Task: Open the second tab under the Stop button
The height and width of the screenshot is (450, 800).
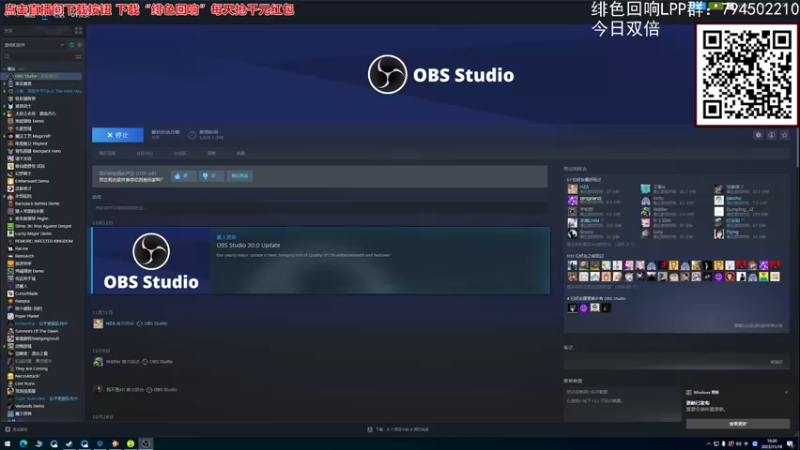Action: [144, 153]
